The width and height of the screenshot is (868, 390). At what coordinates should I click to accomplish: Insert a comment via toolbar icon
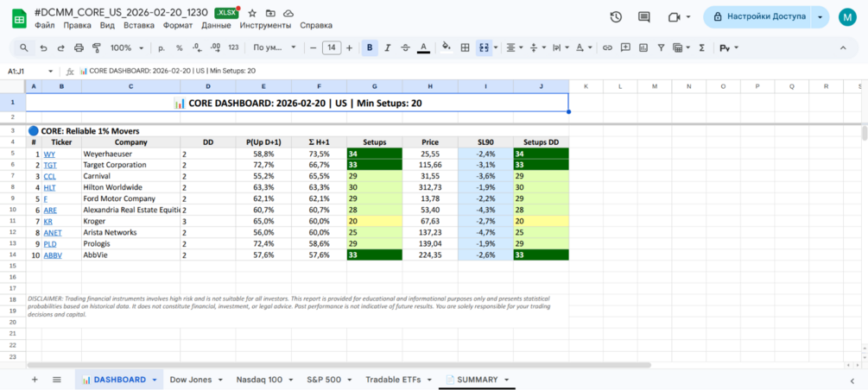625,48
